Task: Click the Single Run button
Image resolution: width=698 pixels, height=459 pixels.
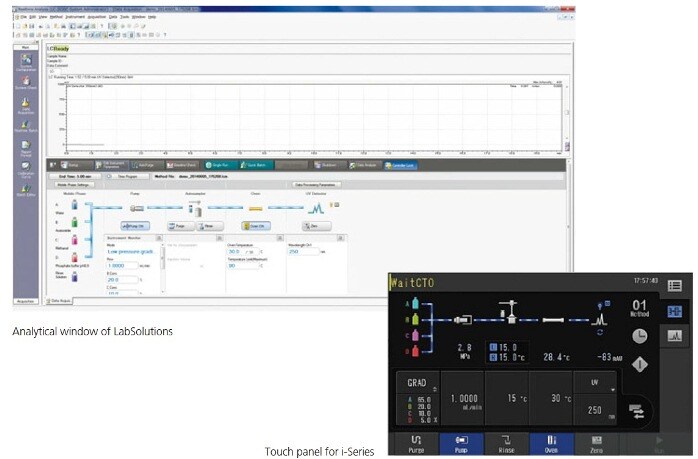Action: [220, 165]
